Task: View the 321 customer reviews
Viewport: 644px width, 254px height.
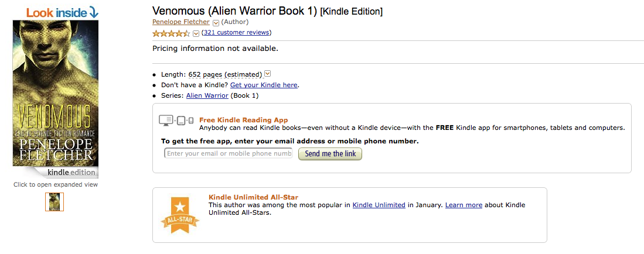Action: (236, 33)
